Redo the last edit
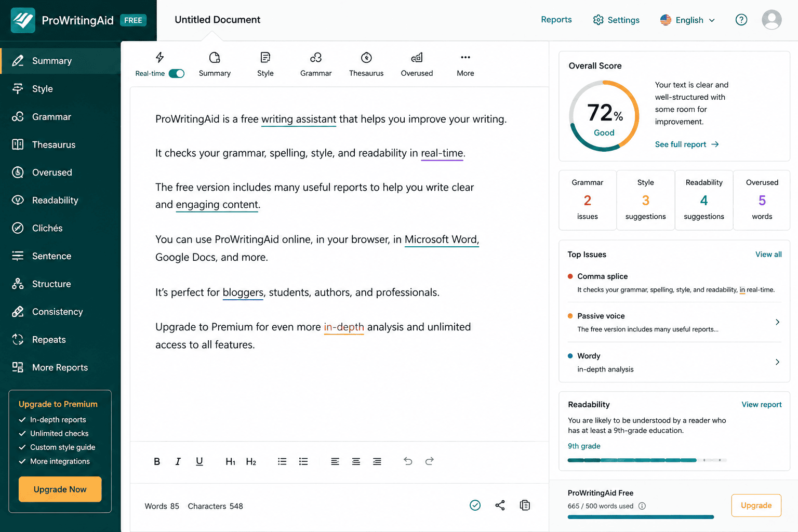This screenshot has height=532, width=798. pyautogui.click(x=430, y=461)
